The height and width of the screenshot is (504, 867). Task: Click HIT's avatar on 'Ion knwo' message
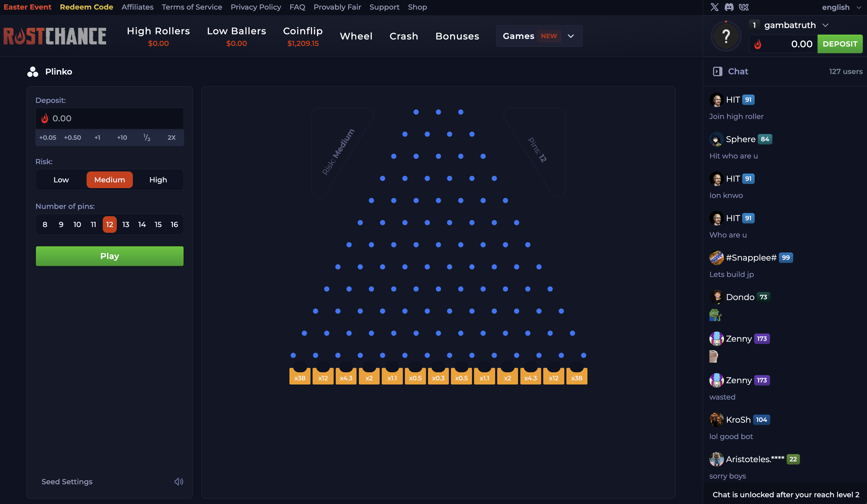click(717, 179)
